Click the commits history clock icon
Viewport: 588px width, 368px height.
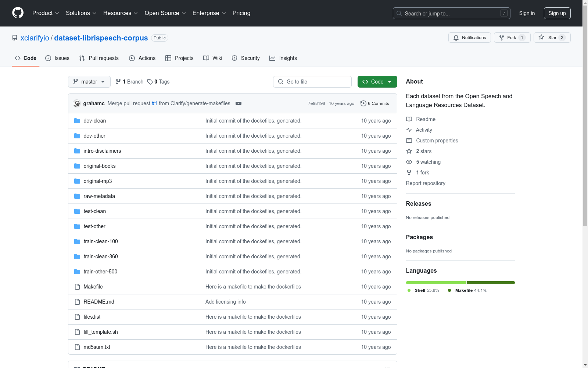click(363, 103)
